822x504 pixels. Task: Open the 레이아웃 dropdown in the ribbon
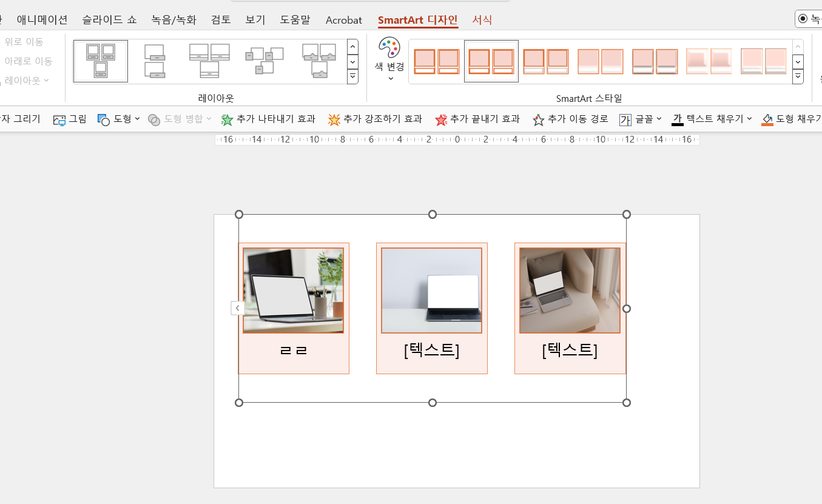[x=26, y=80]
